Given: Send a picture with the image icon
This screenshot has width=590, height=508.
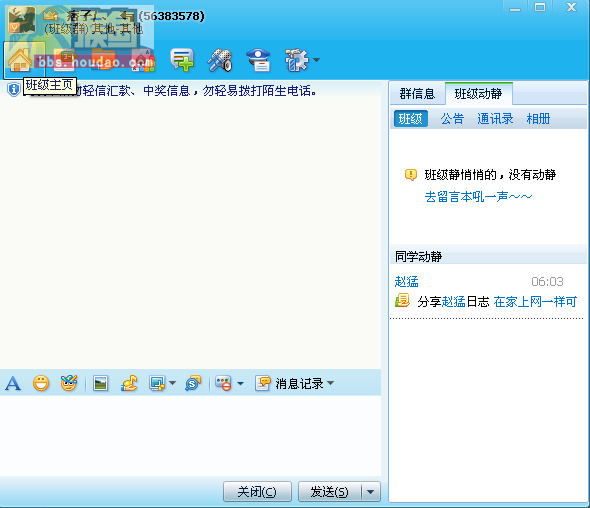Looking at the screenshot, I should point(100,383).
